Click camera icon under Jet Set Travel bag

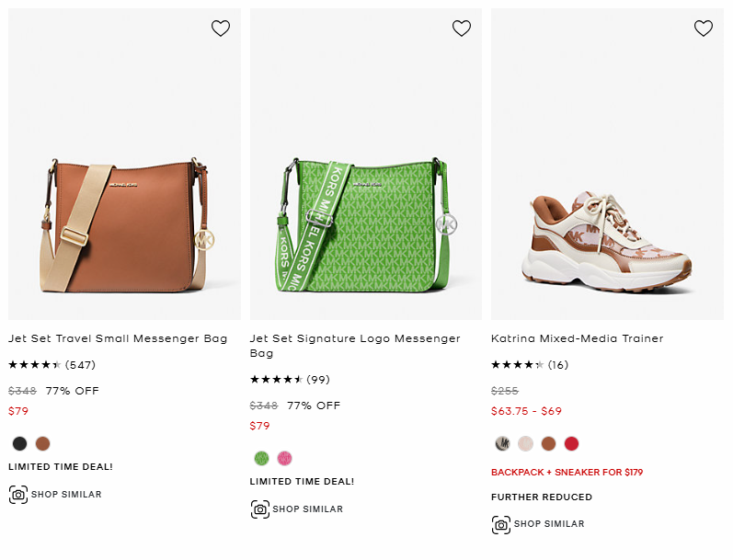18,494
